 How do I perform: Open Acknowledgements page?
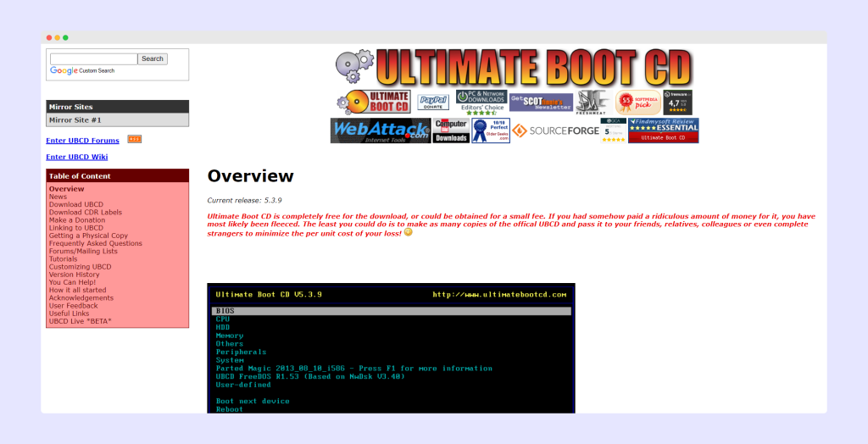point(81,297)
